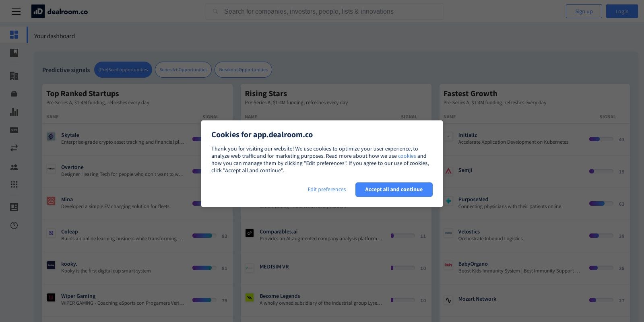Open the briefcase sidebar icon
The width and height of the screenshot is (644, 322).
coord(14,94)
